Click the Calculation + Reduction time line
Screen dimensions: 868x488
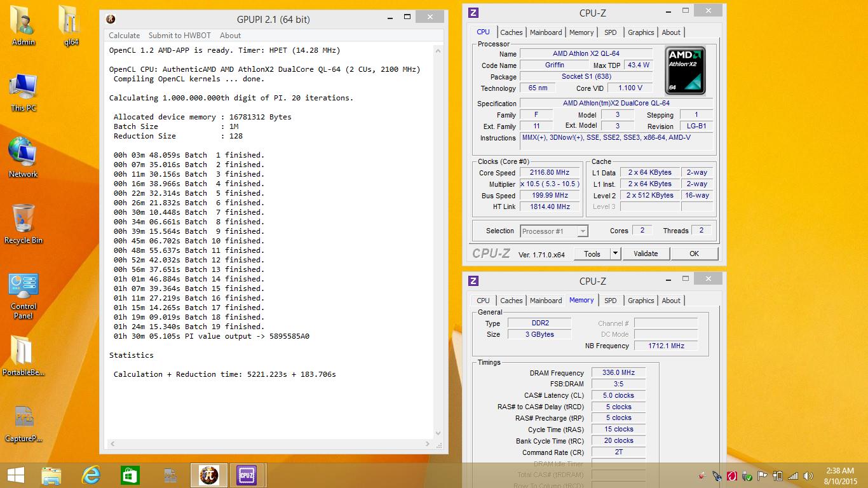click(x=225, y=374)
